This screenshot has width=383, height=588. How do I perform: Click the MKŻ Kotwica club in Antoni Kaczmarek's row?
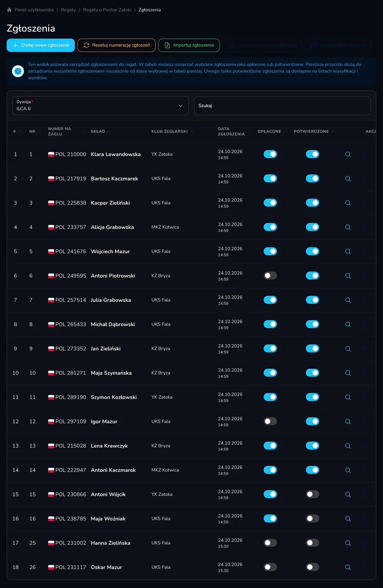point(165,470)
